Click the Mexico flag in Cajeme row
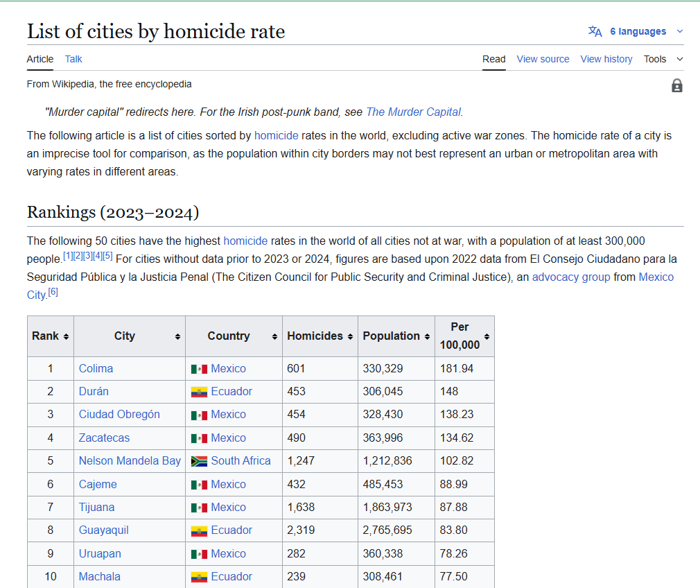 pyautogui.click(x=199, y=485)
